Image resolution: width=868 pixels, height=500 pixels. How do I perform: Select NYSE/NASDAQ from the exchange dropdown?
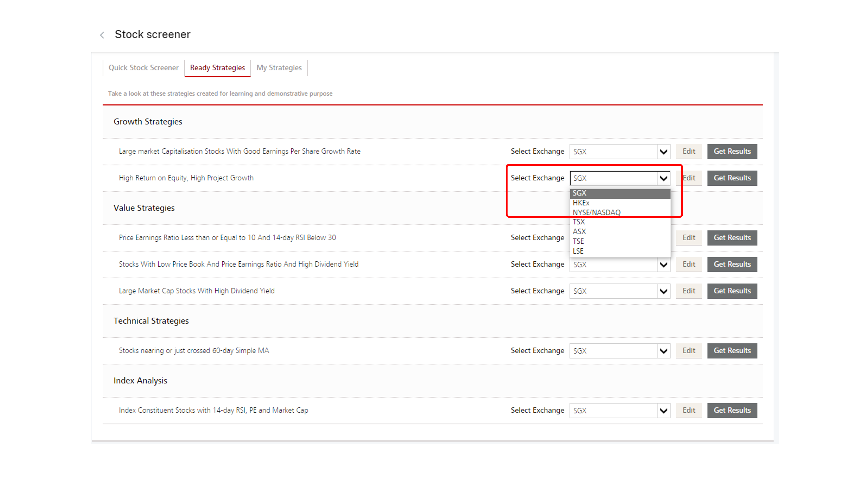[x=597, y=212]
